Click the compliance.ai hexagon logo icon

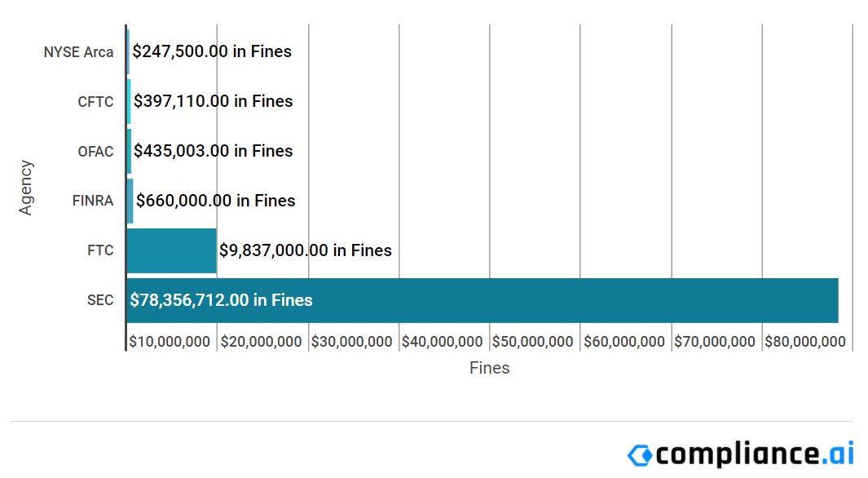tap(641, 455)
